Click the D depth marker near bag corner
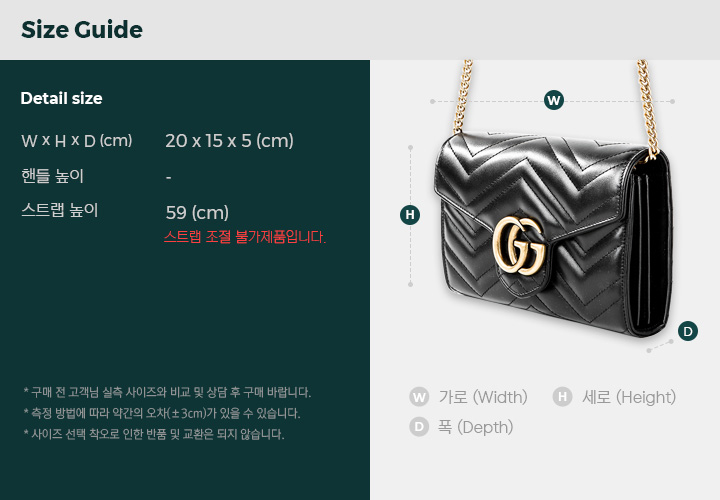 [687, 331]
